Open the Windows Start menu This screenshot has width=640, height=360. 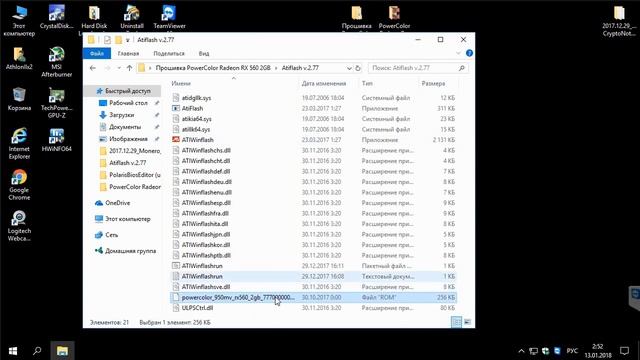13,351
